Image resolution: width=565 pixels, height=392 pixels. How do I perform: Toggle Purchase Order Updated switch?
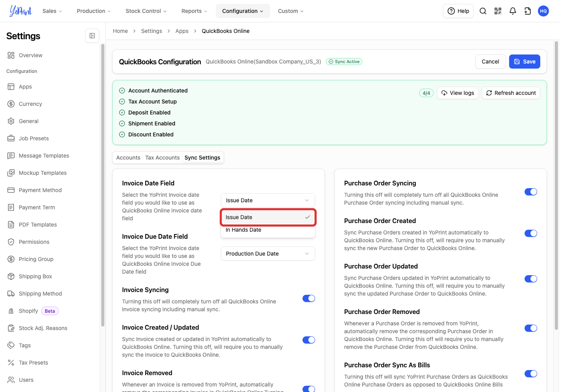pyautogui.click(x=531, y=279)
